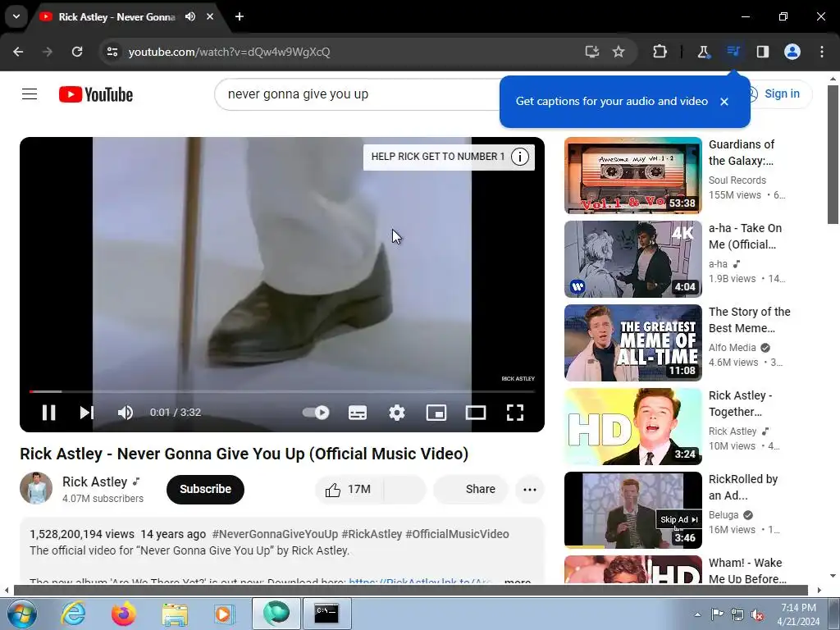Like the video with 17M likes
This screenshot has height=630, width=840.
(349, 490)
